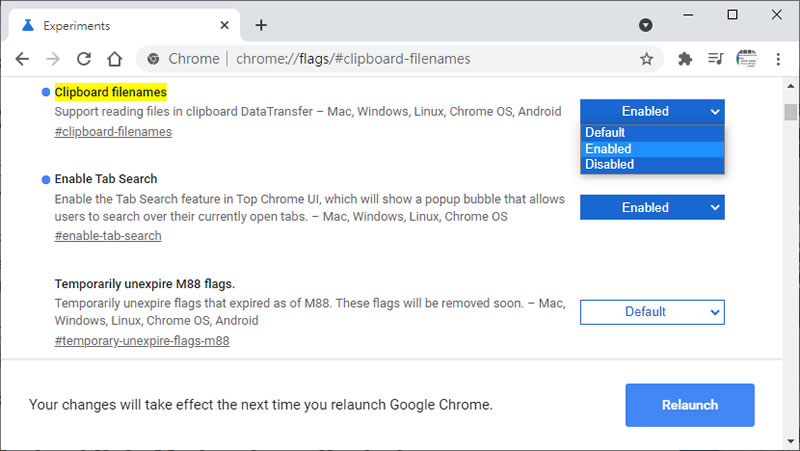Open the tab search dropdown arrow

tap(646, 24)
